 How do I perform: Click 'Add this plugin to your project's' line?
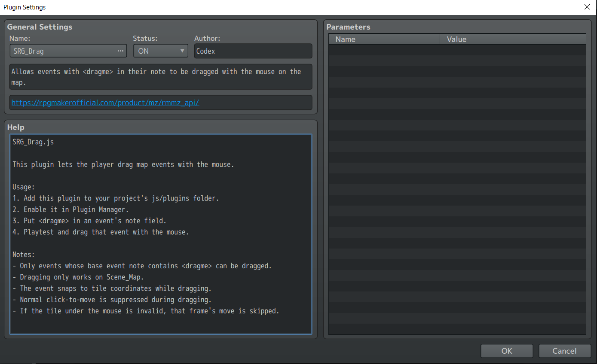pos(116,198)
